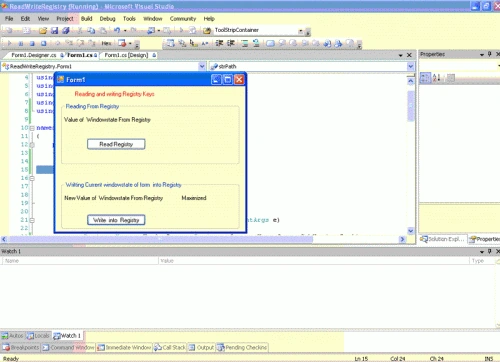Open the Breakpoints window toolbar icon

pos(122,43)
